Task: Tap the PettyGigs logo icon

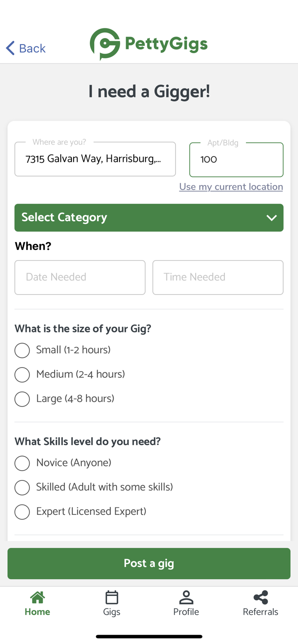Action: click(x=104, y=44)
